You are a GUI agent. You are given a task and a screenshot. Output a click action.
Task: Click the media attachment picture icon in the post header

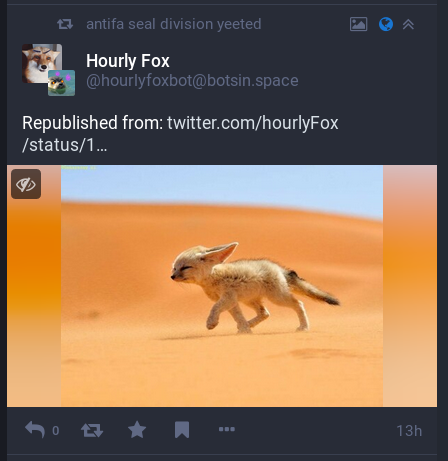pyautogui.click(x=359, y=24)
